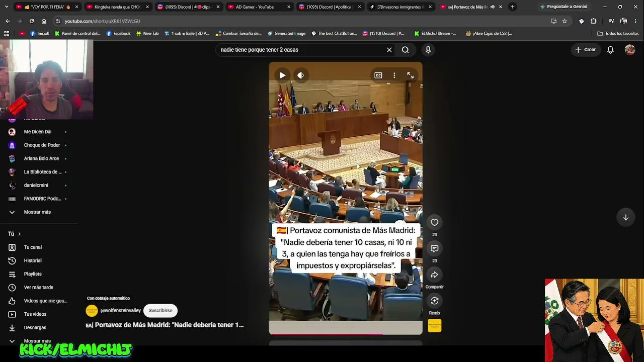This screenshot has height=362, width=644.
Task: Open the Short's three-dot options menu
Action: pyautogui.click(x=394, y=75)
